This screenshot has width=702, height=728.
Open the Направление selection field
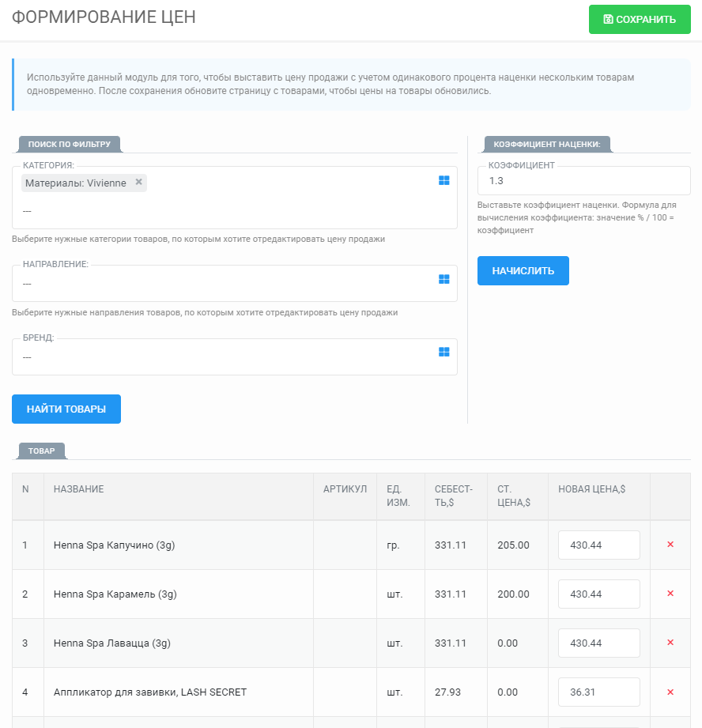pyautogui.click(x=235, y=283)
